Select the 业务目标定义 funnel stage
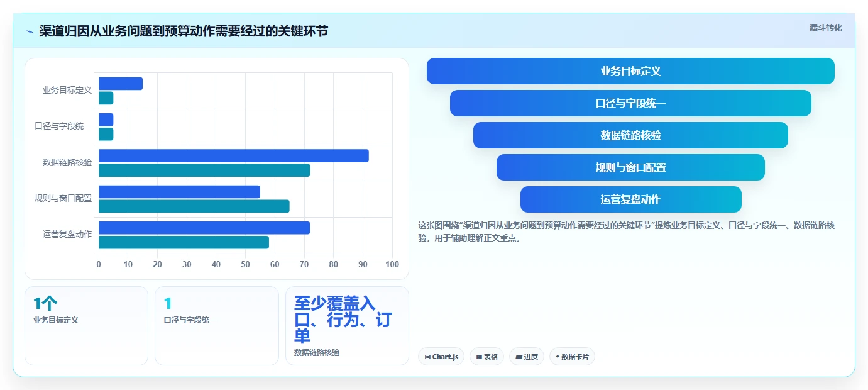The image size is (868, 390). (x=630, y=71)
